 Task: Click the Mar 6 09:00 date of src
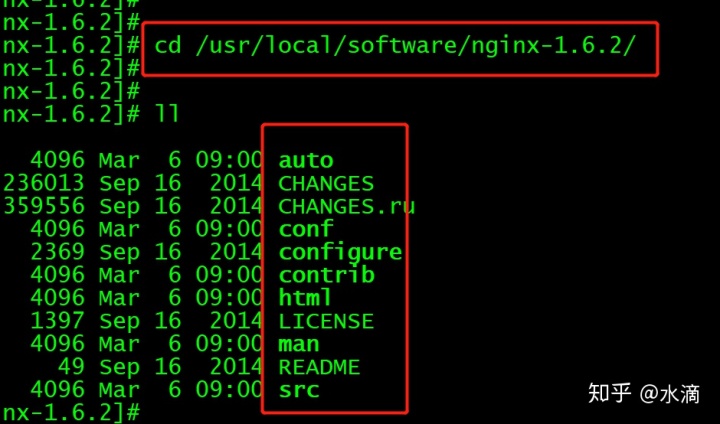tap(181, 390)
